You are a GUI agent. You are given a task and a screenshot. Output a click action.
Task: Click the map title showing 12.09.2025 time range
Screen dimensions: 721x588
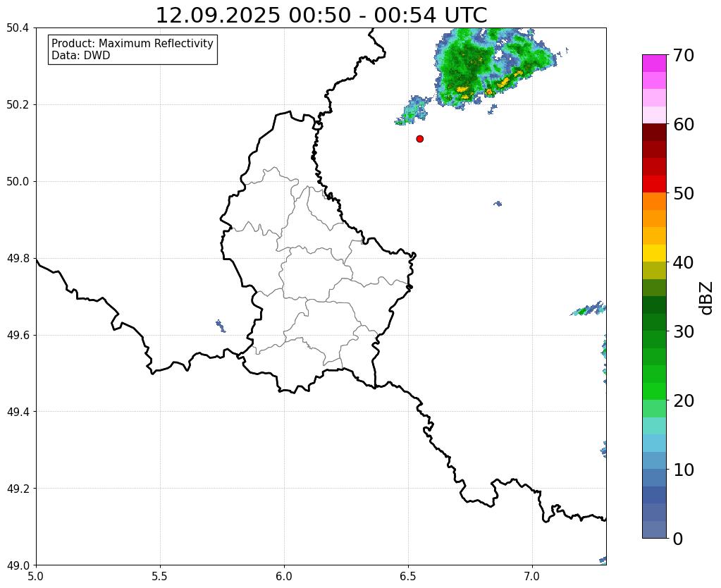[321, 16]
